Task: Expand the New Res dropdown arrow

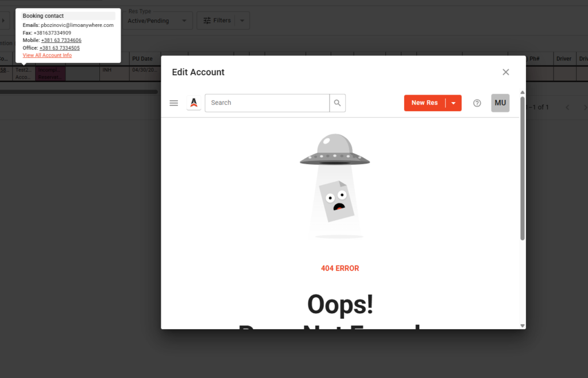Action: pos(454,103)
